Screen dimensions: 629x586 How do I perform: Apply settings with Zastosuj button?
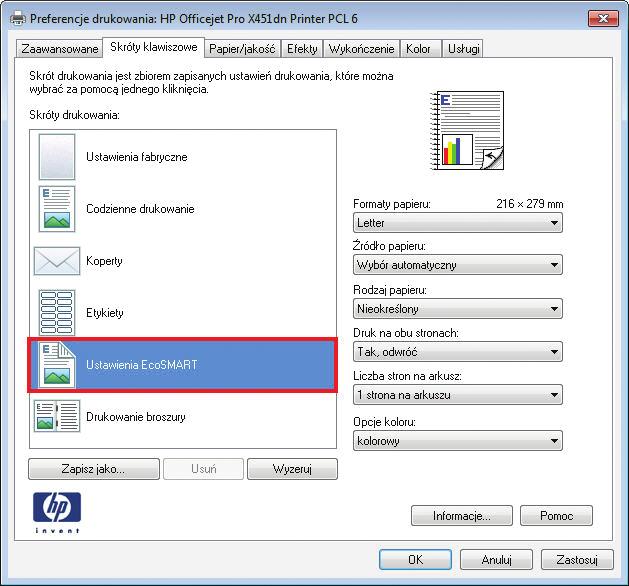click(577, 560)
